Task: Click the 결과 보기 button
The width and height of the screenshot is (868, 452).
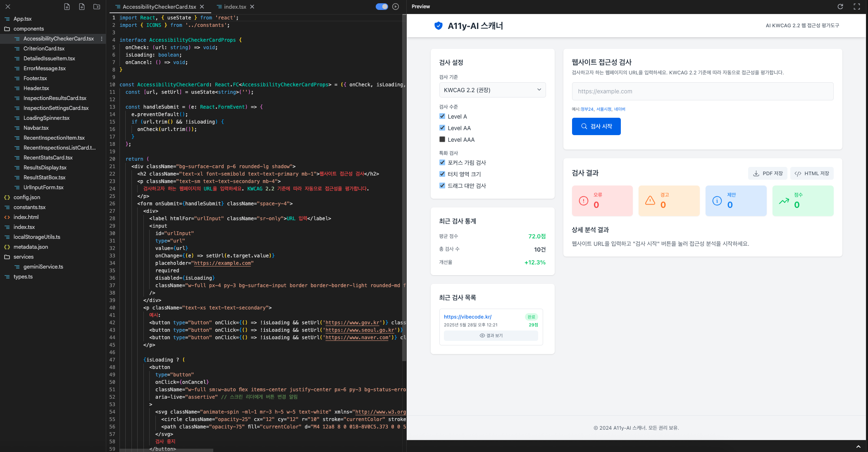Action: click(x=491, y=335)
